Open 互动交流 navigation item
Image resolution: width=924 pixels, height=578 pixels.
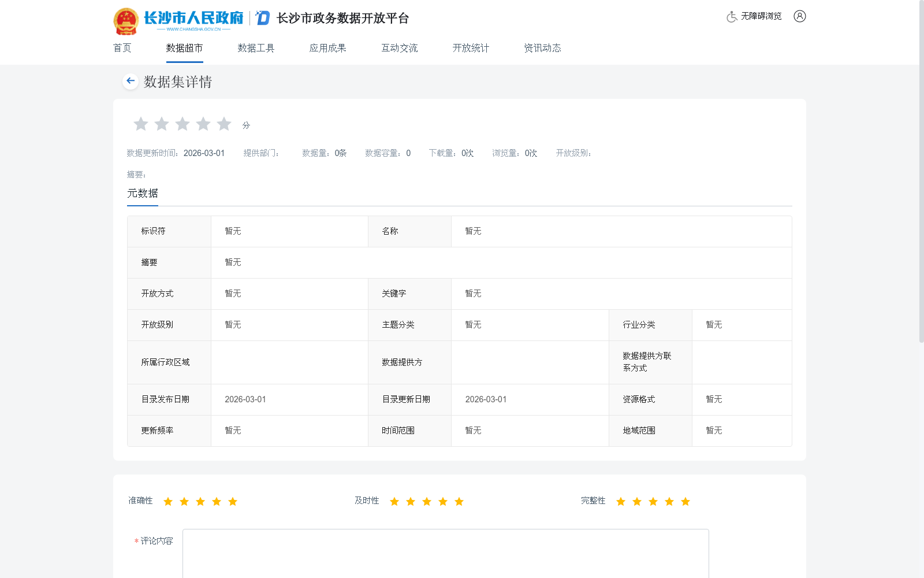point(399,48)
